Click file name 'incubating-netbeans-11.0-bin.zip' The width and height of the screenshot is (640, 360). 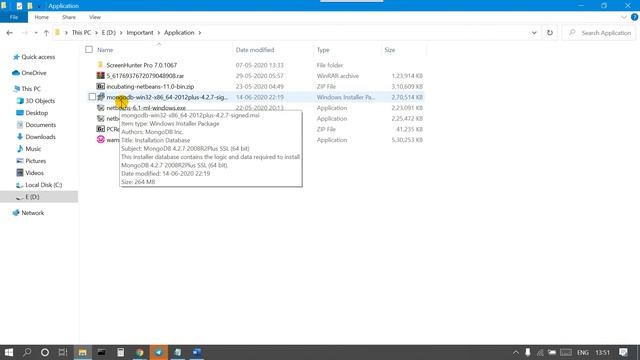(150, 87)
